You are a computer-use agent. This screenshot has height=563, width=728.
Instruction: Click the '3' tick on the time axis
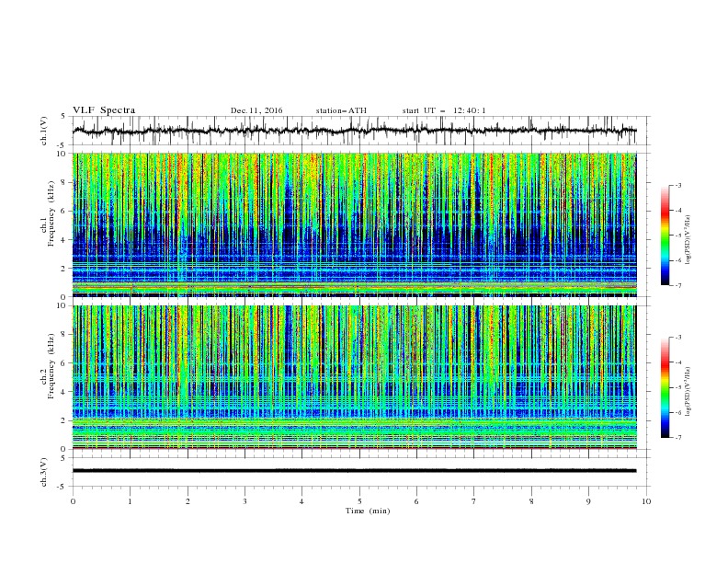tap(245, 501)
